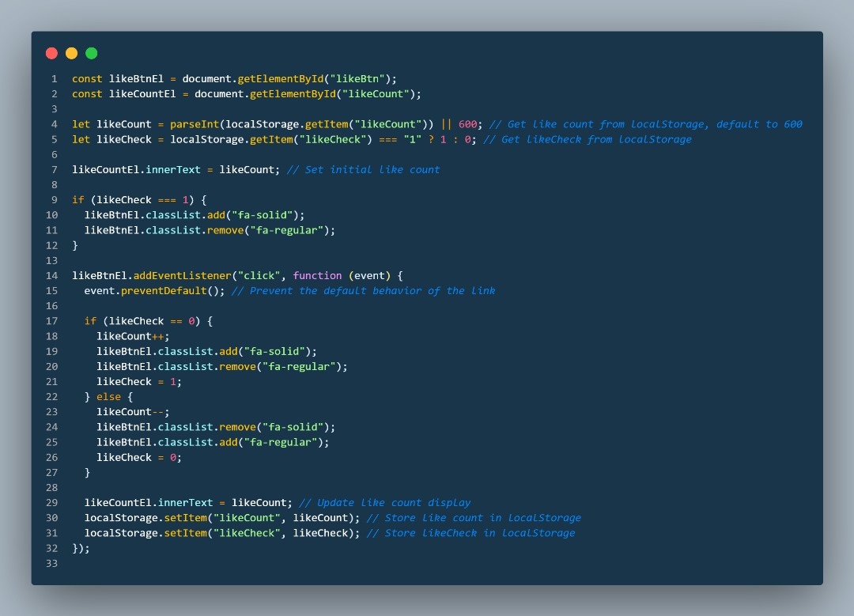Select the parseInt function name on line 4
The width and height of the screenshot is (854, 616).
pos(195,124)
